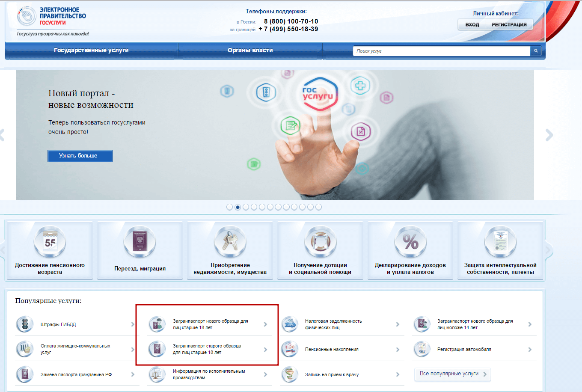
Task: Click the passport icon for Переезд, миграция
Action: coord(140,242)
